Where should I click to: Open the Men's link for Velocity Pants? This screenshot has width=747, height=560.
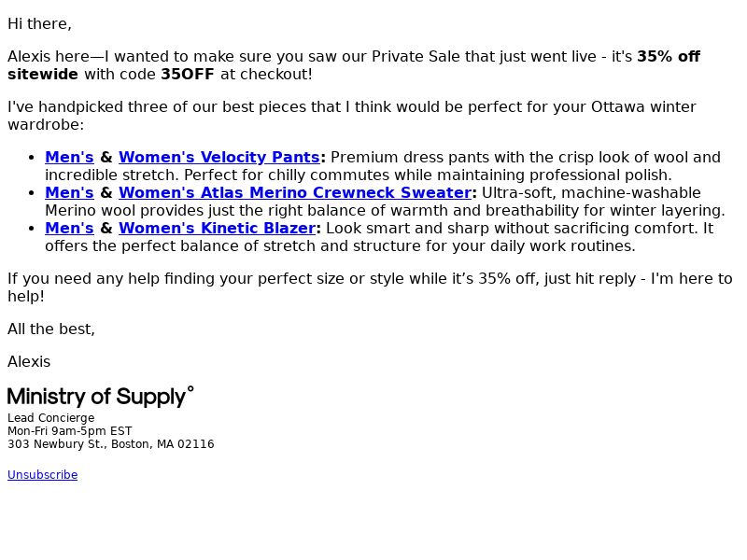69,157
